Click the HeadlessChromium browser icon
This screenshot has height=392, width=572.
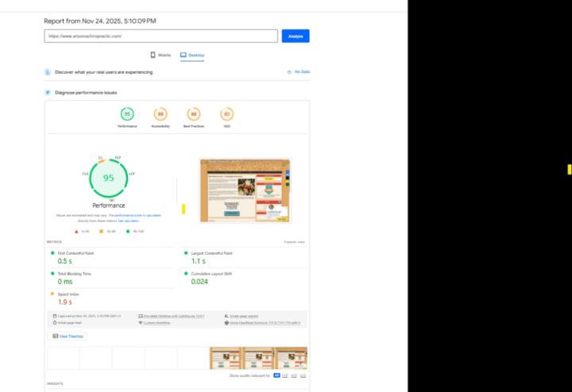[226, 323]
